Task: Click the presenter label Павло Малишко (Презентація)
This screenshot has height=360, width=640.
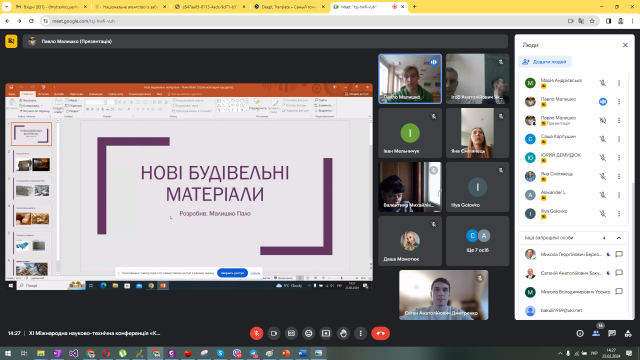Action: click(x=77, y=41)
